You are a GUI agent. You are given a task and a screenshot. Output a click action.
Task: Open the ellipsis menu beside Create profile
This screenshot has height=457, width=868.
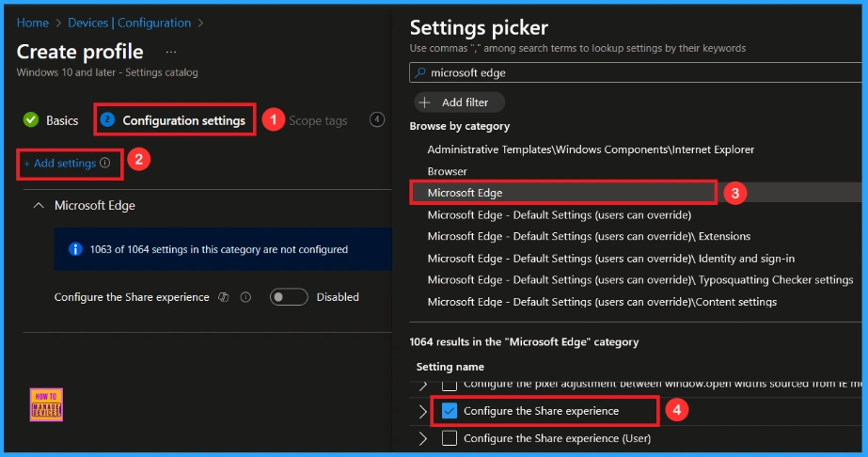point(170,53)
